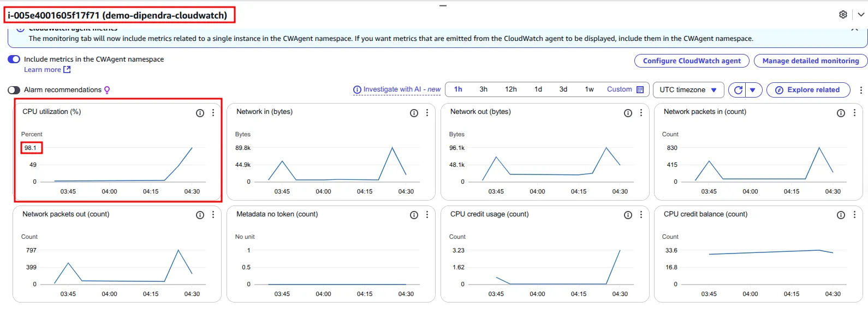This screenshot has height=314, width=868.
Task: Click the instance ID heading text
Action: coord(117,15)
